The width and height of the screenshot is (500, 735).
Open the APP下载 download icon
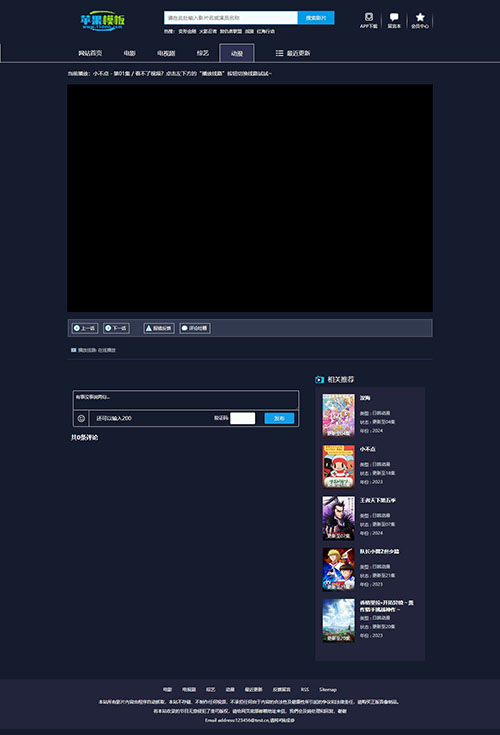[369, 20]
